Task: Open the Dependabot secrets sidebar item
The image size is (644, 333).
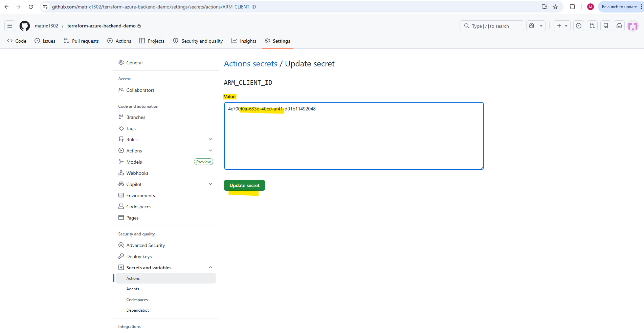Action: pyautogui.click(x=137, y=310)
